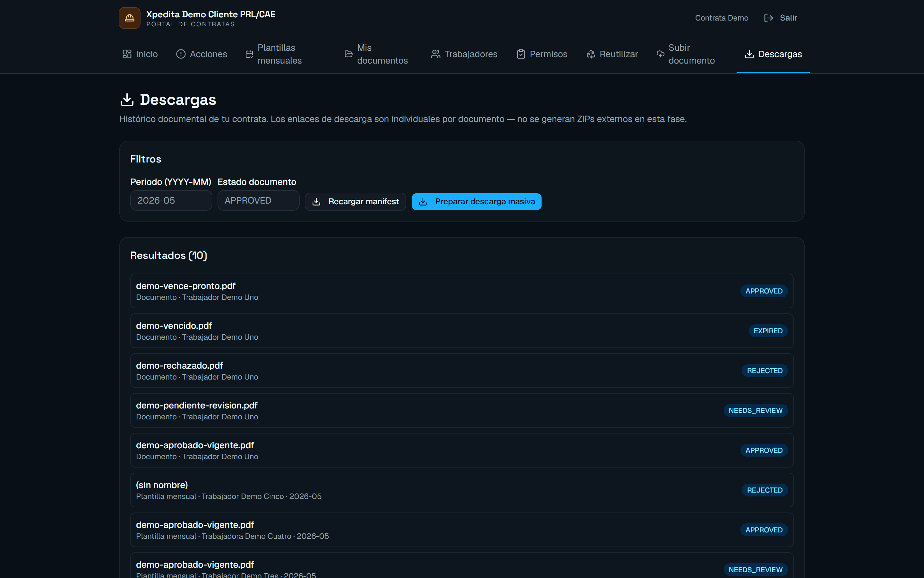Open the Inicio tab
This screenshot has height=578, width=924.
[140, 54]
